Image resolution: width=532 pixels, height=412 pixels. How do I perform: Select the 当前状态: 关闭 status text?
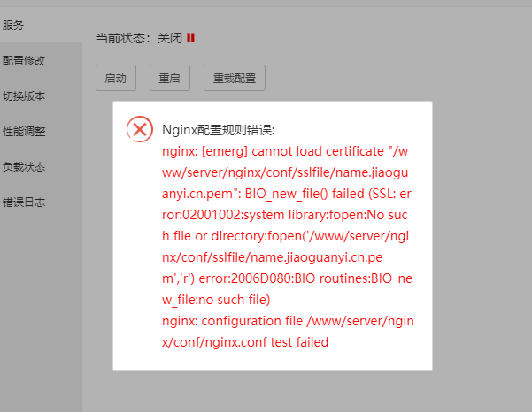coord(139,38)
